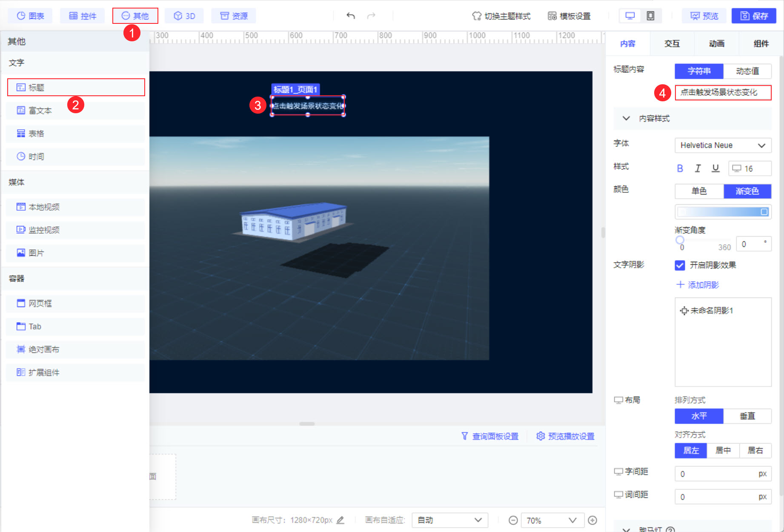784x532 pixels.
Task: Select 动态值 dynamic value type
Action: [747, 71]
